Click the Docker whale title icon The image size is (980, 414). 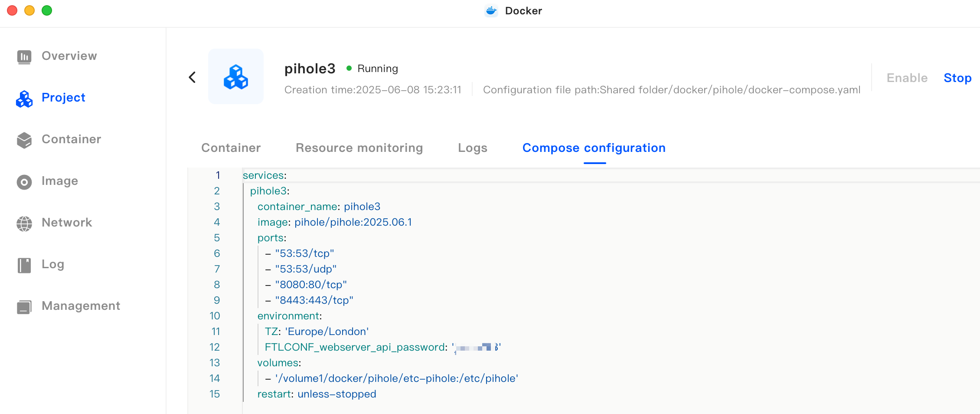point(491,11)
